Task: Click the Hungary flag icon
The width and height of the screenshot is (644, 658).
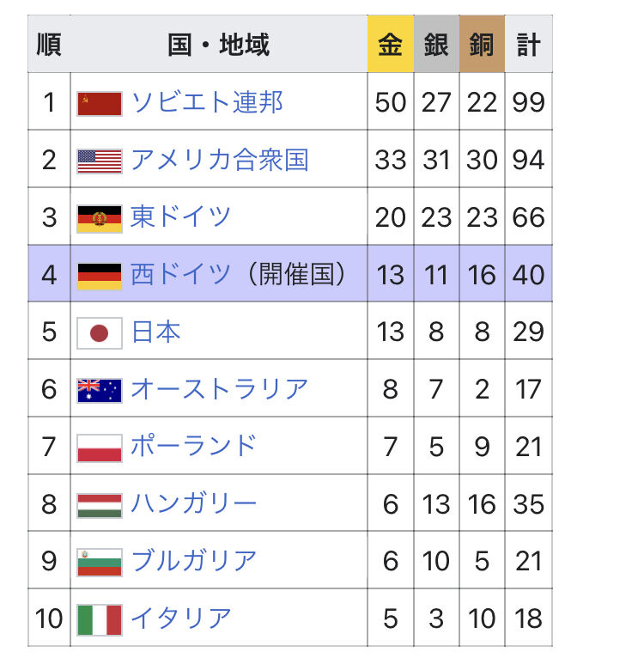Action: [x=100, y=504]
